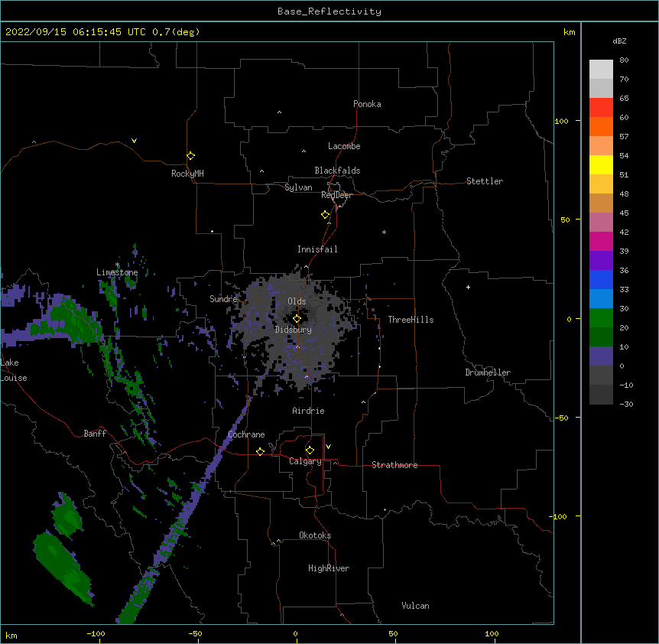Click the orange 57–60 dBZ legend swatch

pyautogui.click(x=601, y=126)
